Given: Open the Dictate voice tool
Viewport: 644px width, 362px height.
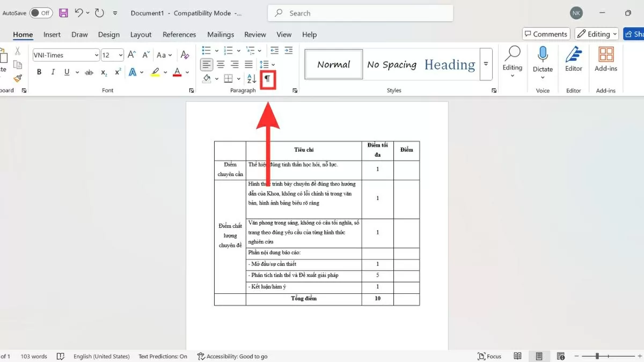Looking at the screenshot, I should 543,59.
